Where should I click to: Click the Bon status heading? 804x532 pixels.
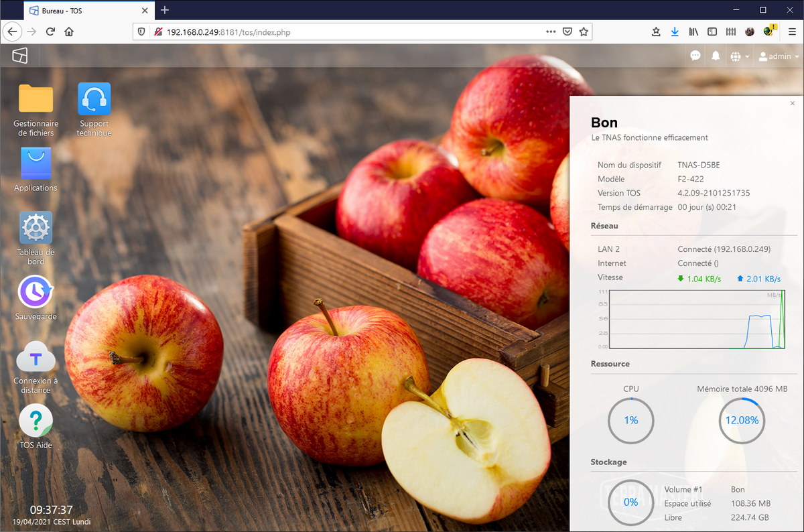(x=604, y=123)
